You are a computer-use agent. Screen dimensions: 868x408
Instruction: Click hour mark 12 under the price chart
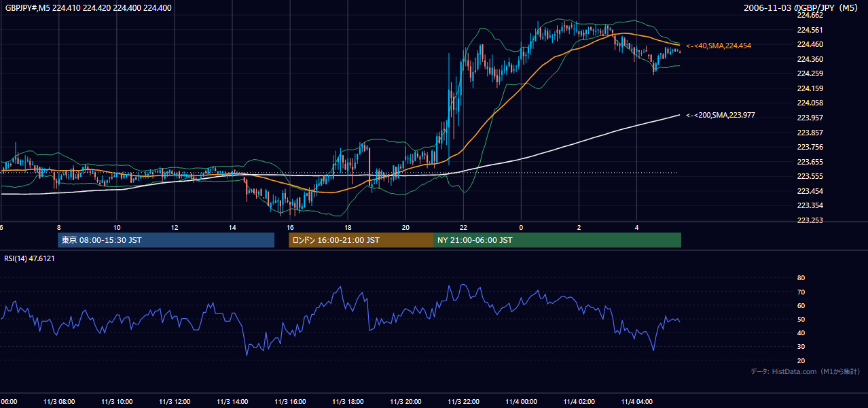175,227
